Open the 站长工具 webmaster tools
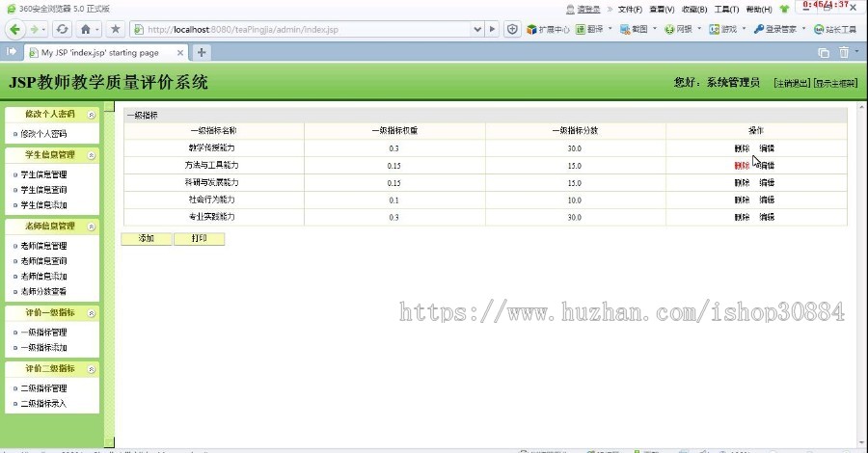 (835, 29)
